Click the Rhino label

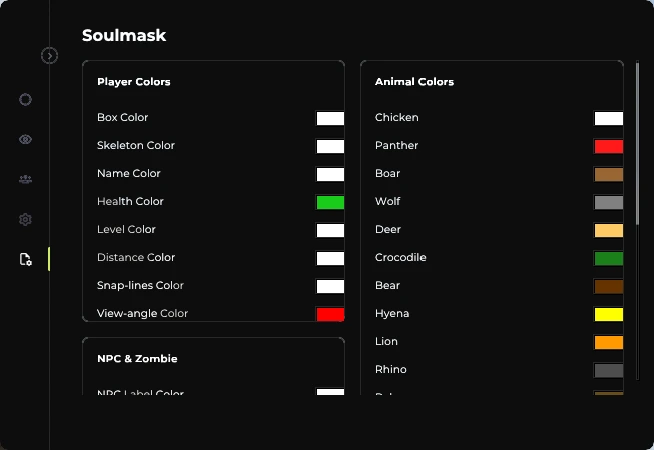pyautogui.click(x=391, y=369)
